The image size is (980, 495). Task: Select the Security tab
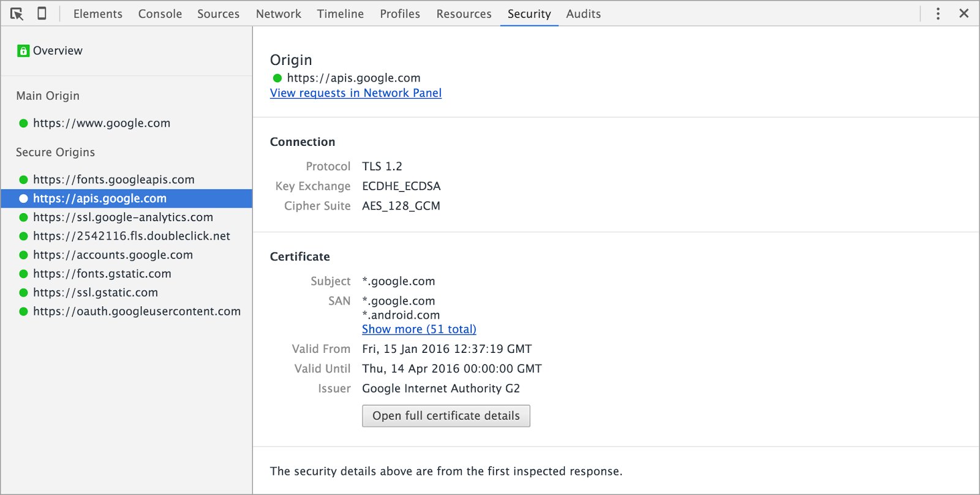click(x=529, y=13)
